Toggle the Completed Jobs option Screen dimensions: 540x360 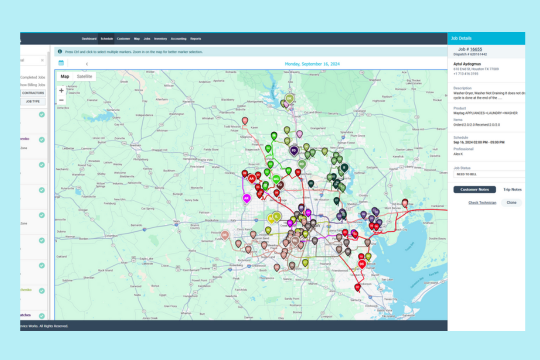(x=33, y=77)
